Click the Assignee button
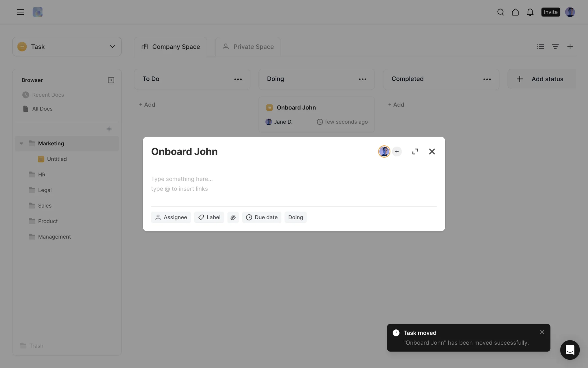 coord(171,217)
